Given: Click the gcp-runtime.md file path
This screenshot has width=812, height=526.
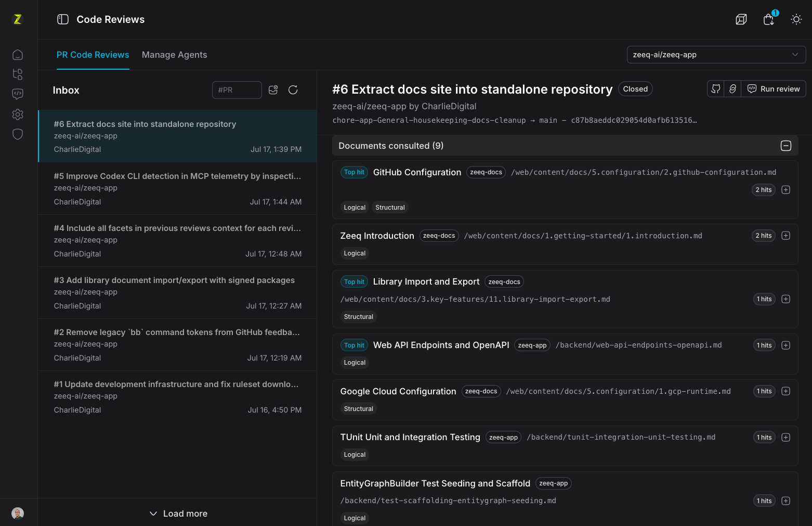Looking at the screenshot, I should [619, 391].
